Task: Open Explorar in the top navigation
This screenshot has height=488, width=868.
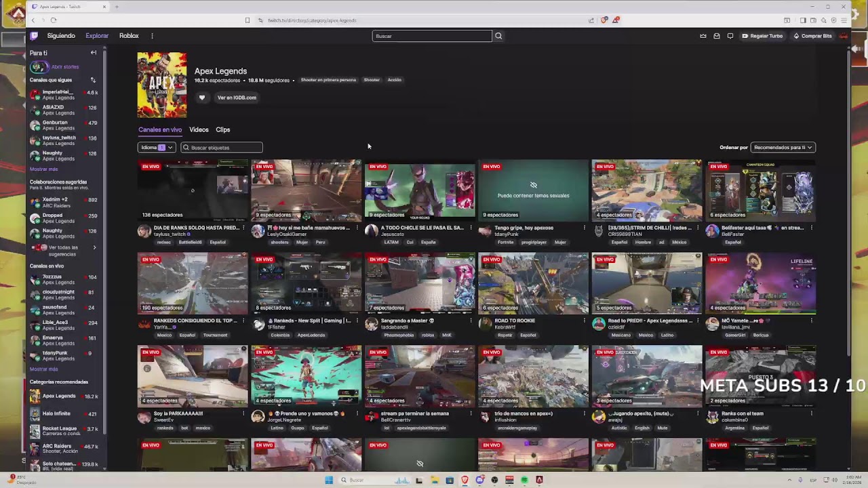Action: coord(97,36)
